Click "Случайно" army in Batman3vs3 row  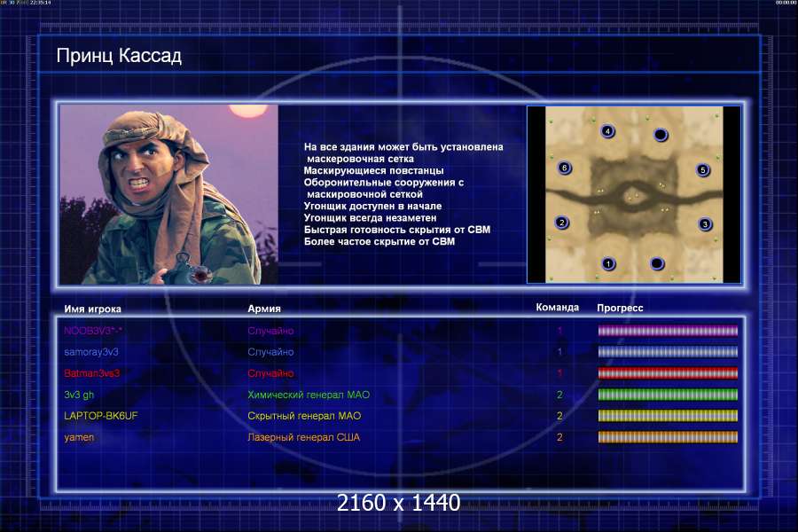pos(270,373)
